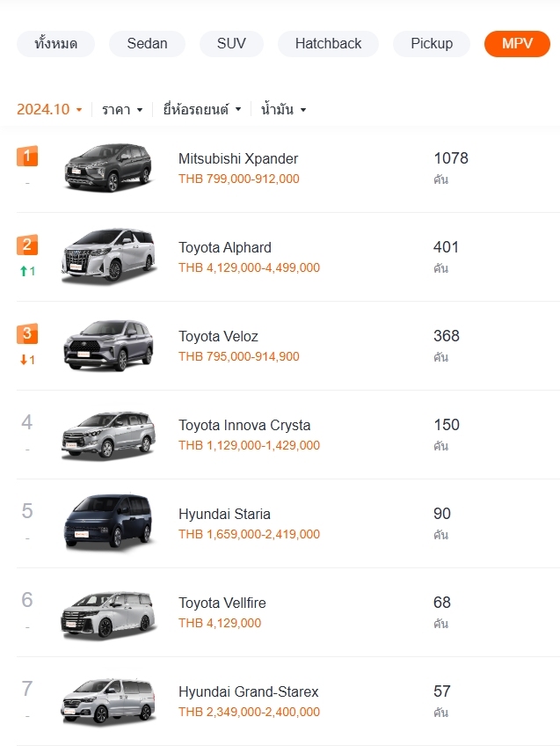
Task: Open the Toyota Veloz model link
Action: [218, 336]
